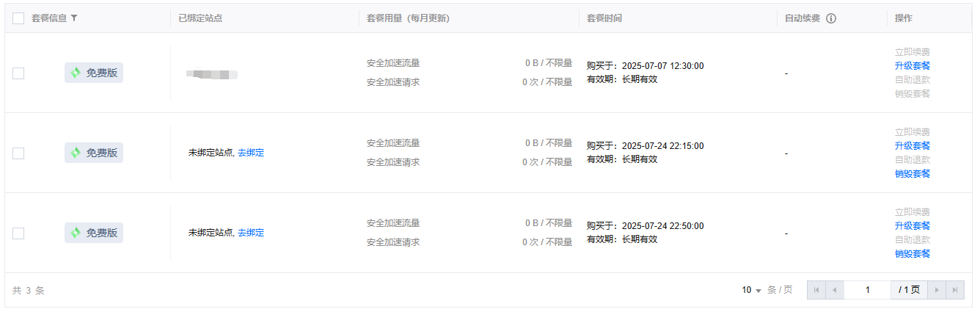Check the second row's checkbox
Viewport: 980px width, 312px height.
click(x=18, y=153)
